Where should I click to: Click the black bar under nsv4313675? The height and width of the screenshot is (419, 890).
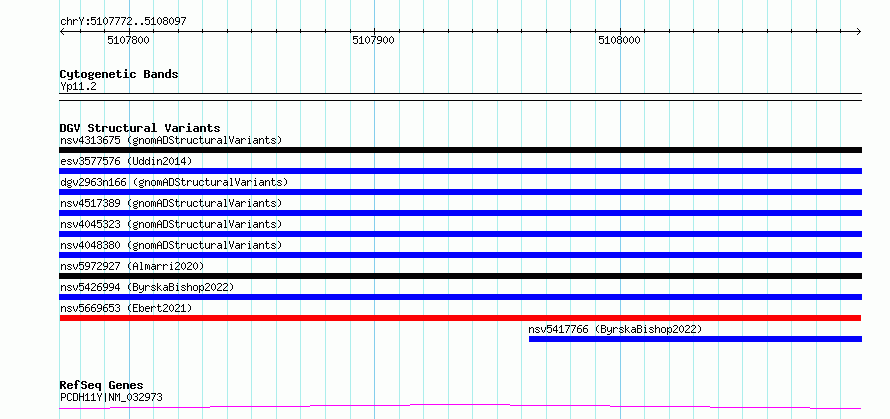[x=460, y=150]
